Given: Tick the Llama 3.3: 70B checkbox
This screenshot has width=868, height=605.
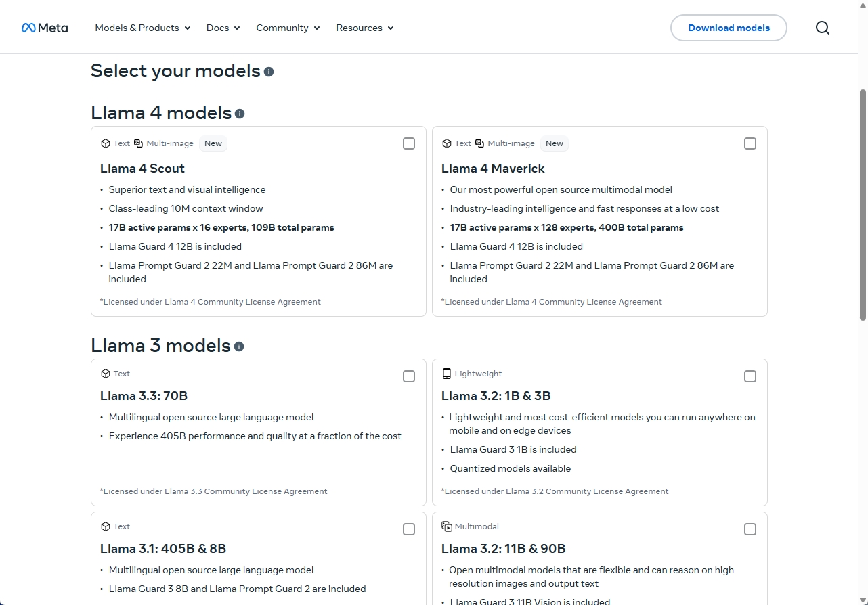Looking at the screenshot, I should (x=409, y=376).
